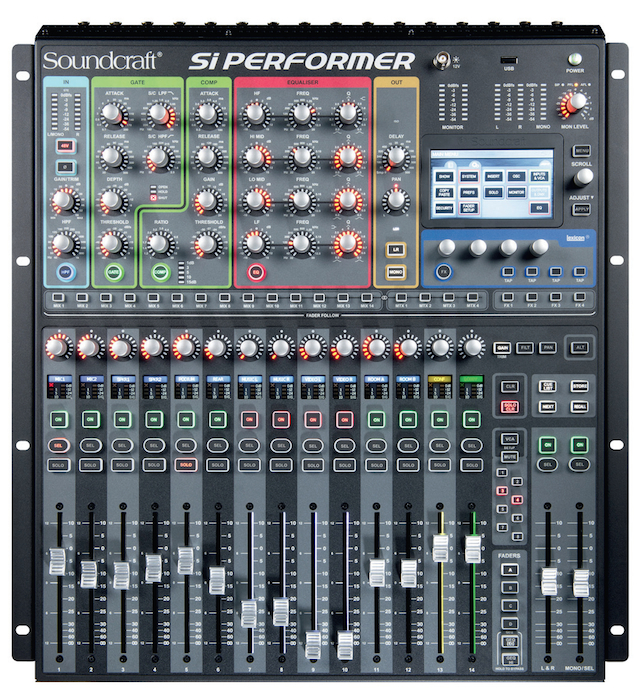Switch to fader layer C

coord(510,606)
